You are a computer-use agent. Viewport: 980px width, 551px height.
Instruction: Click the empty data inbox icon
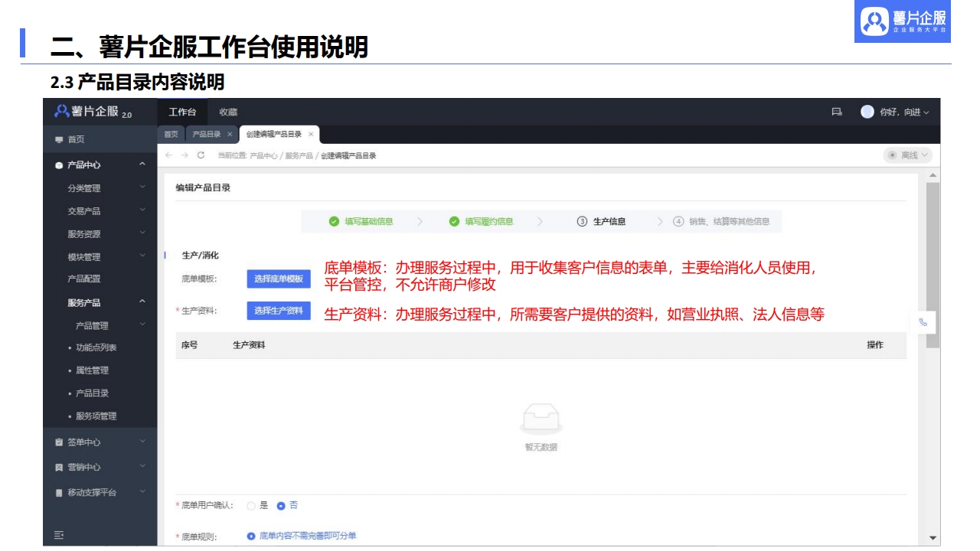click(541, 419)
